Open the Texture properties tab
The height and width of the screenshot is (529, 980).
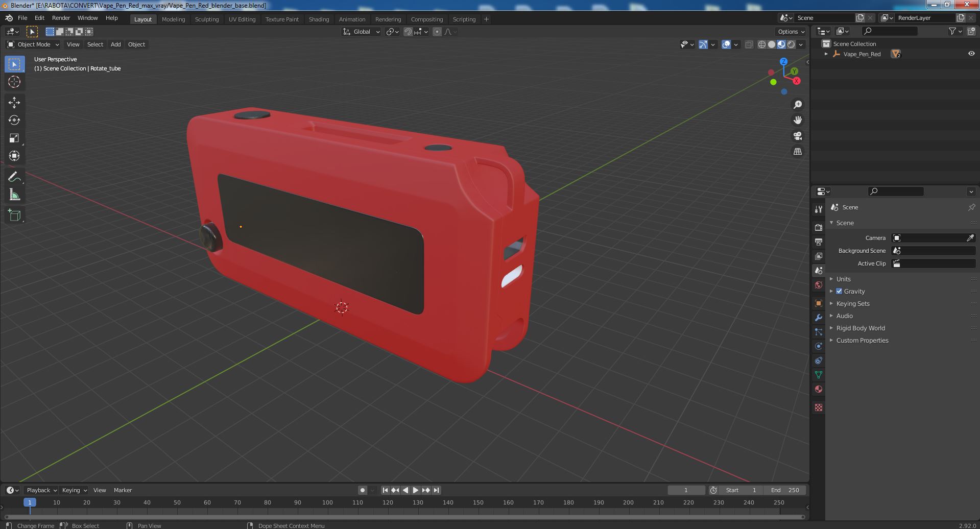819,407
